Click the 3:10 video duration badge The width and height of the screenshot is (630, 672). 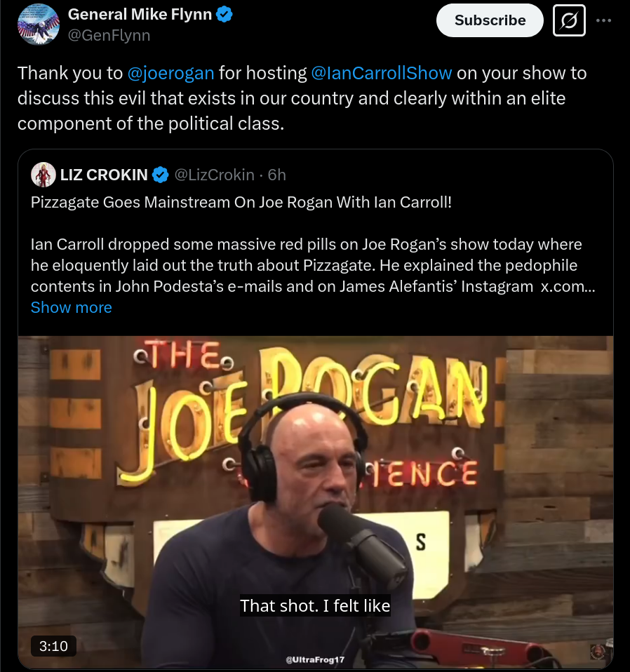(x=53, y=646)
